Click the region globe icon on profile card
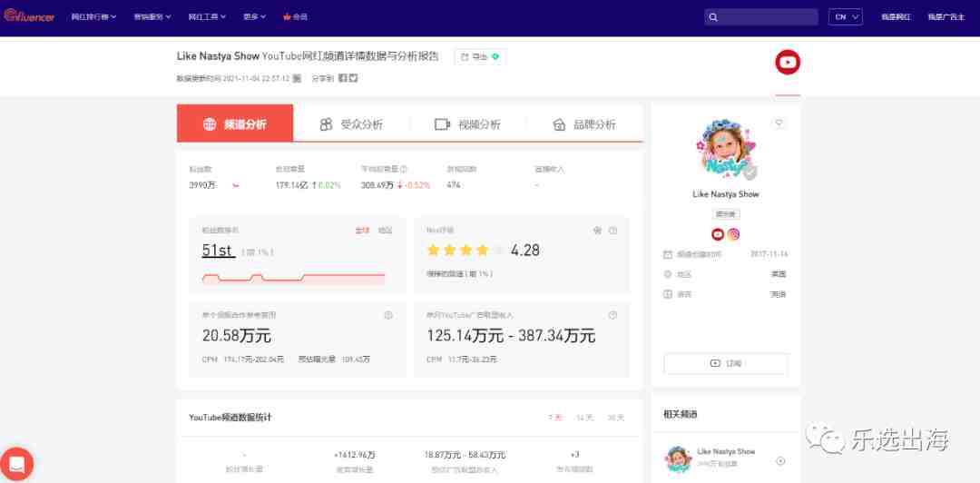 pyautogui.click(x=668, y=274)
